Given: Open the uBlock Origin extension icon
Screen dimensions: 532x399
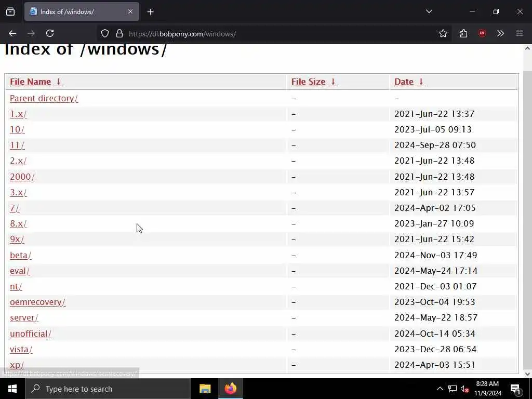Looking at the screenshot, I should click(482, 33).
